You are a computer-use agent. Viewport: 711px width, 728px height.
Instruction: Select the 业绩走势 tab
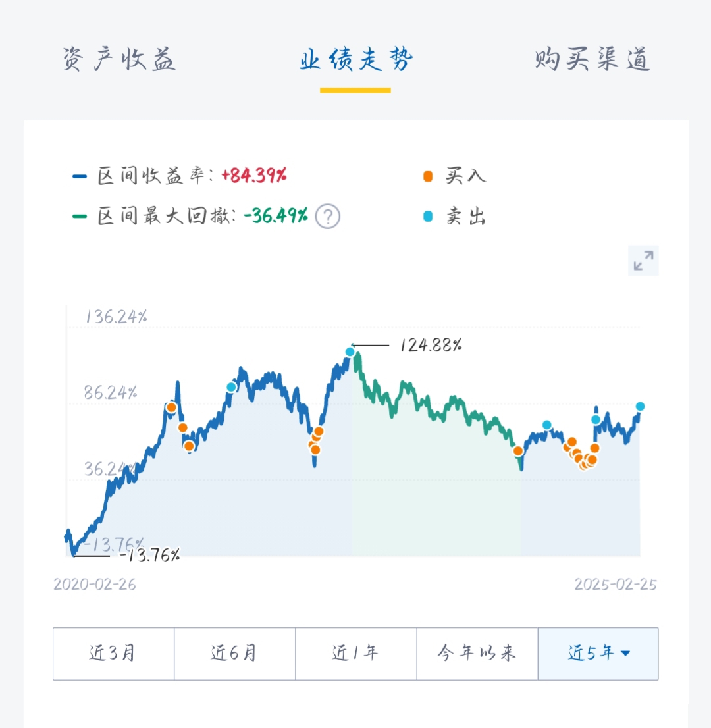[x=355, y=61]
